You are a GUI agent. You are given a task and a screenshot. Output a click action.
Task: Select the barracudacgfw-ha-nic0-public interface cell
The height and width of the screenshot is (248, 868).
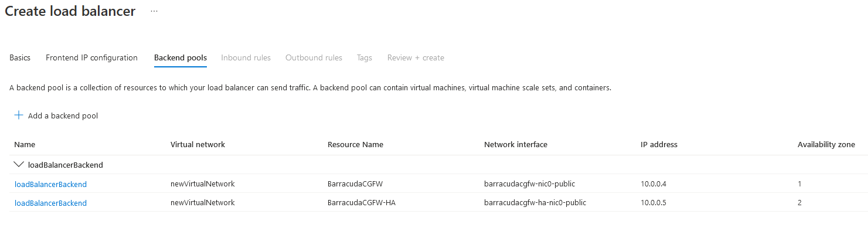pos(535,203)
